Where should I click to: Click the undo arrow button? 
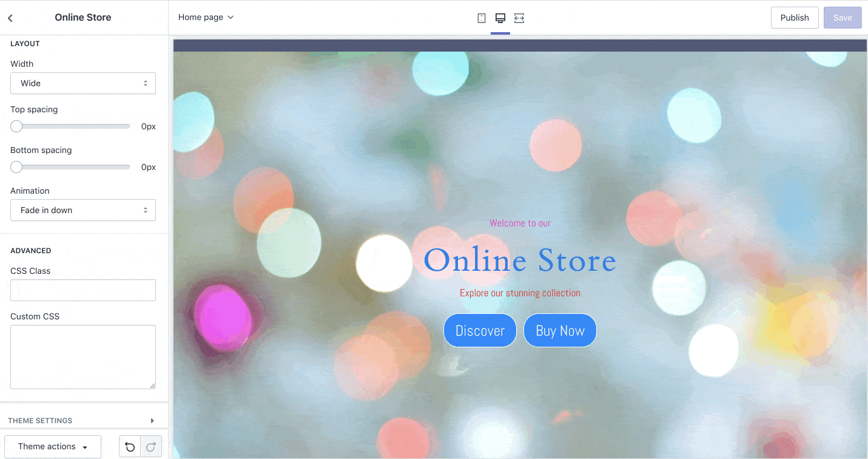(130, 447)
